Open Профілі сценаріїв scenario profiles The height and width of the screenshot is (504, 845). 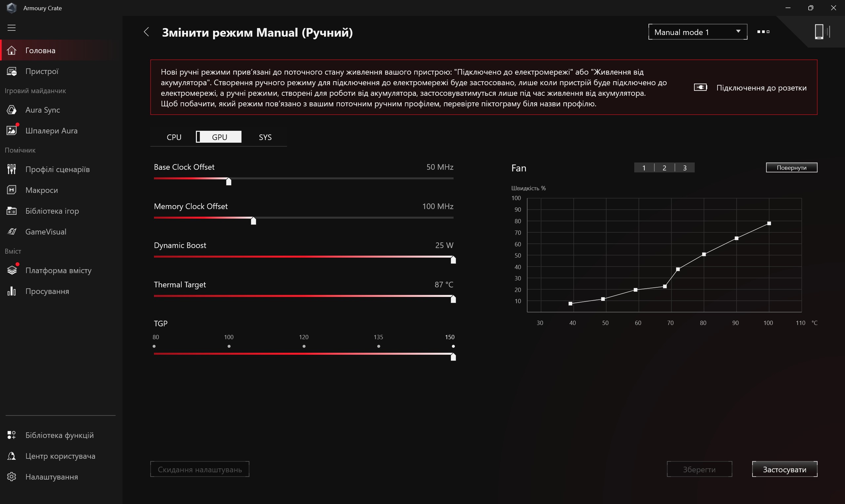[x=57, y=169]
